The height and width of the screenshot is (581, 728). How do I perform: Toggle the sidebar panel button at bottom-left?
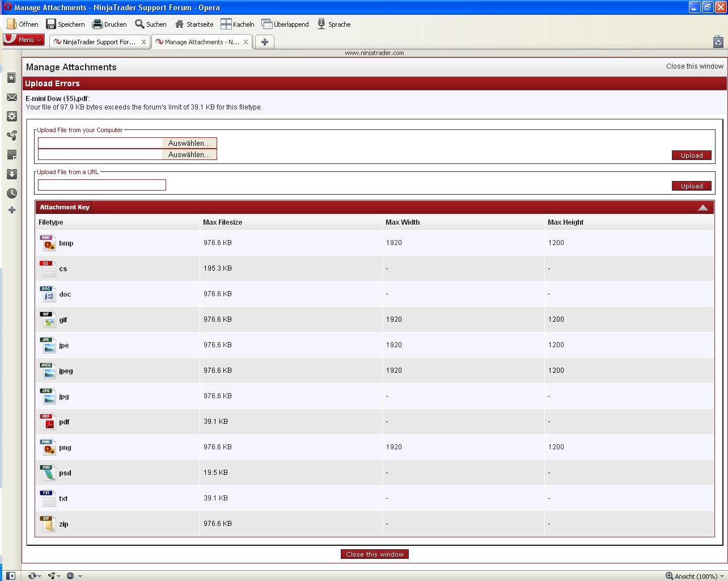point(11,576)
